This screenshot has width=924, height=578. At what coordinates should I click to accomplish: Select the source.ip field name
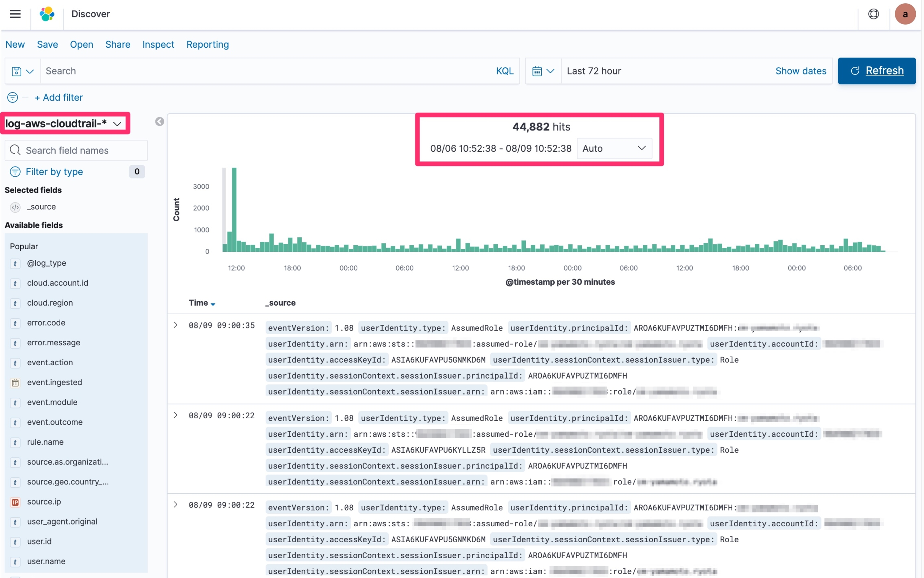[x=44, y=502]
